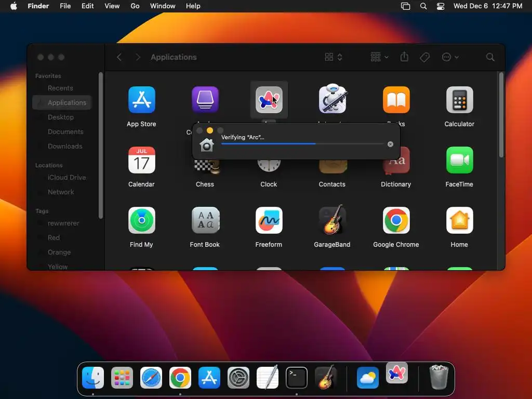Viewport: 532px width, 399px height.
Task: Open the File menu
Action: click(65, 6)
